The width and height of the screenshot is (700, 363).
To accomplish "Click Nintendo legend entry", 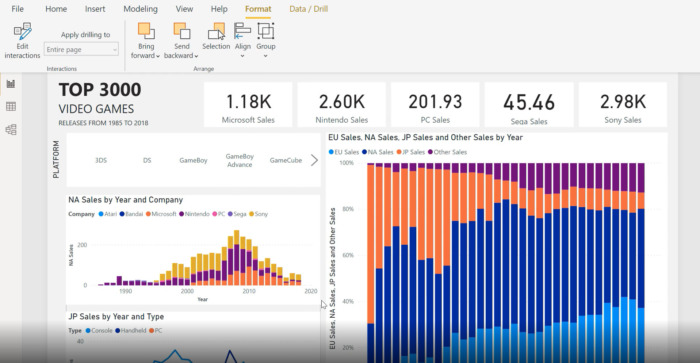I will pyautogui.click(x=194, y=214).
